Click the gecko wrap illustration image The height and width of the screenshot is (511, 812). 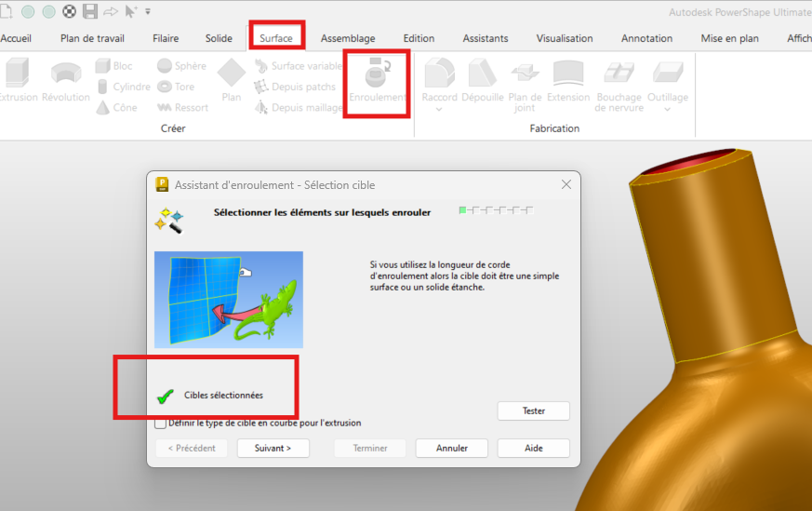click(x=229, y=300)
